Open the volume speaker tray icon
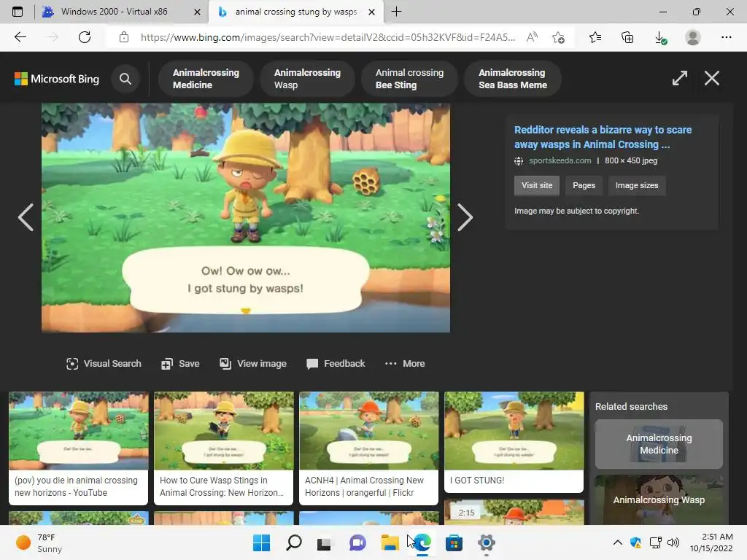 673,542
